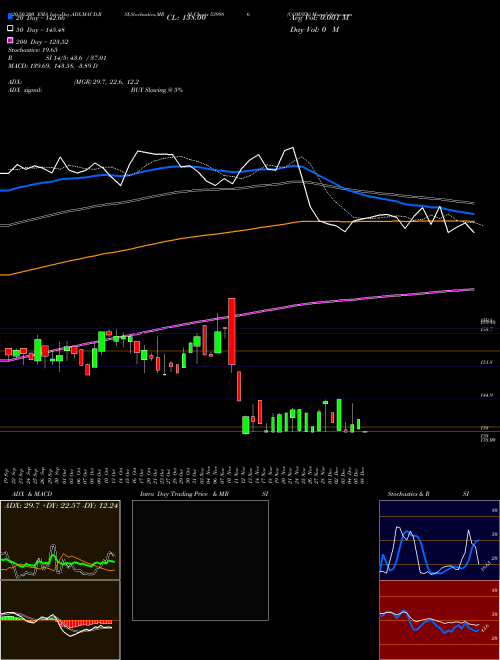Click the white 50 Day EMA legend swatch
The width and height of the screenshot is (500, 660).
(11, 29)
